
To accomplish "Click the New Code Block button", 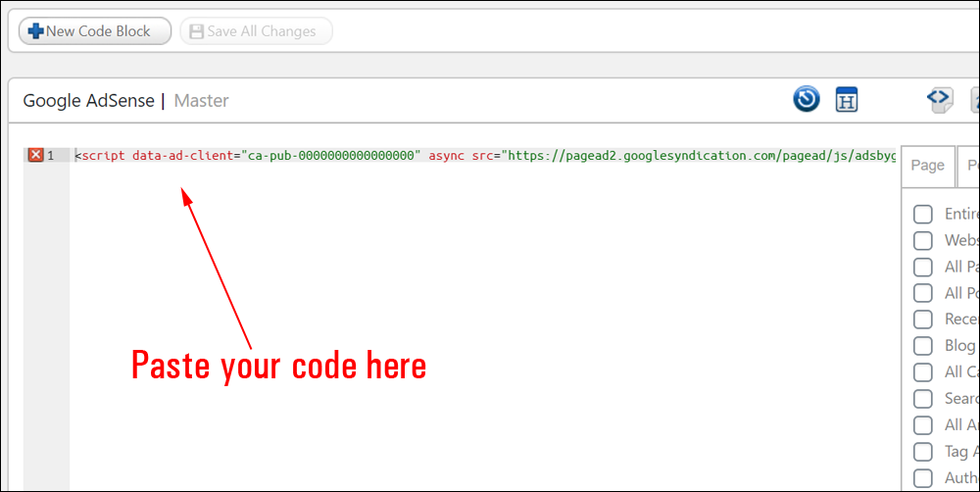I will coord(95,31).
